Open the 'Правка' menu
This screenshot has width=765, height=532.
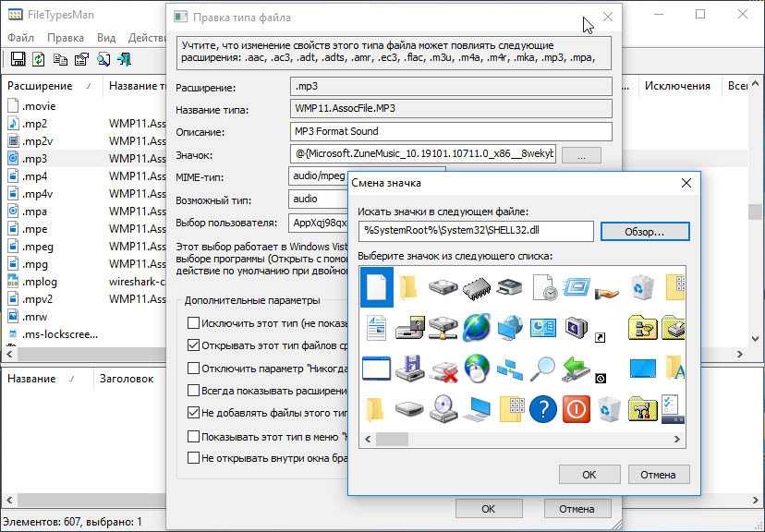tap(65, 38)
